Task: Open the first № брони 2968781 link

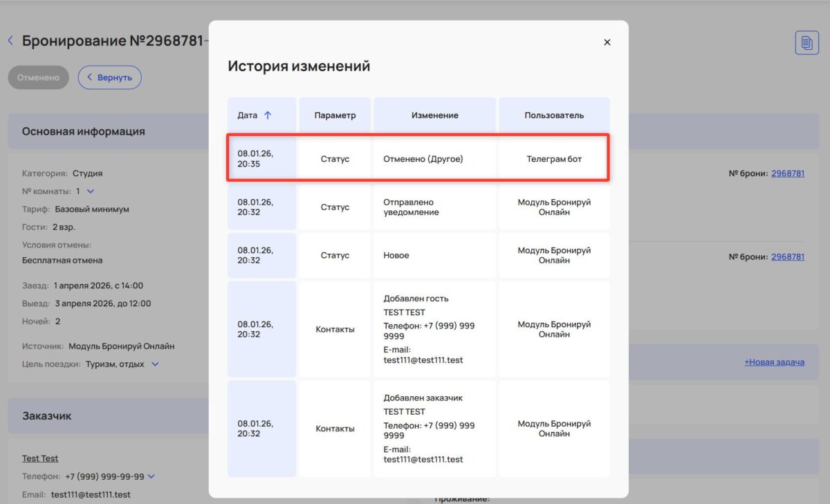Action: 788,174
